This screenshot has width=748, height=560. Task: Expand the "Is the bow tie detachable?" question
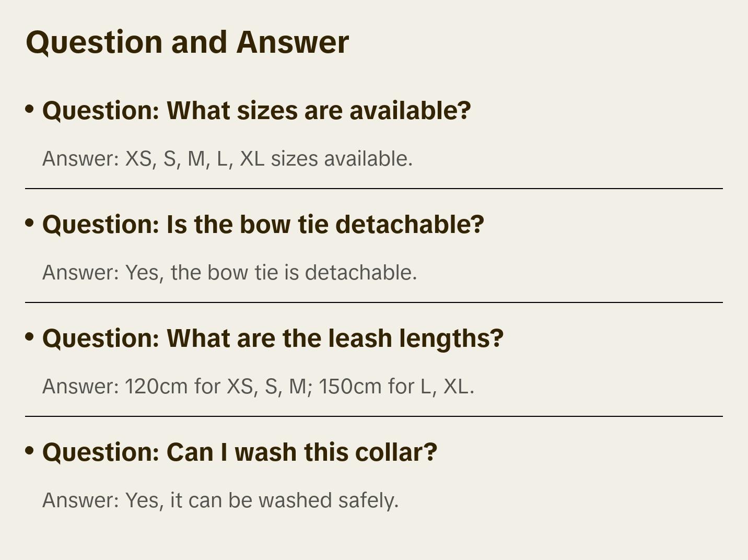pos(263,225)
